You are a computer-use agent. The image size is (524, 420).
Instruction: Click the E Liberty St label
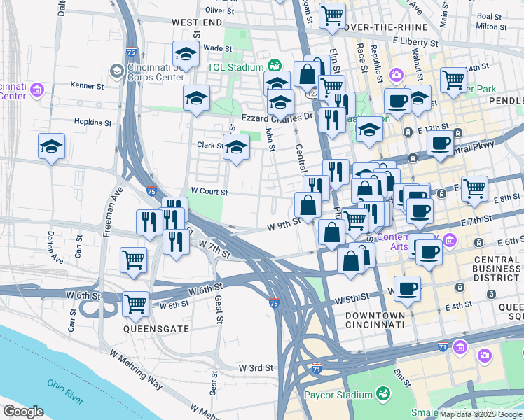pos(415,42)
